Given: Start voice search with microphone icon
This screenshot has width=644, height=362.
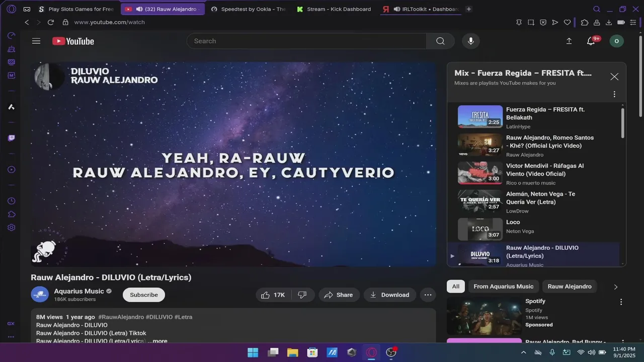Looking at the screenshot, I should point(471,41).
